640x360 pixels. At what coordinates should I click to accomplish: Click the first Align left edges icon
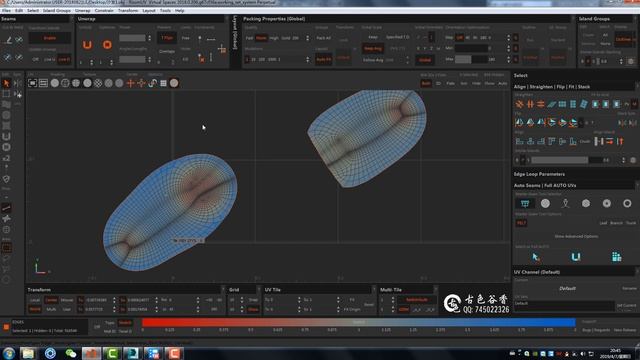(519, 142)
